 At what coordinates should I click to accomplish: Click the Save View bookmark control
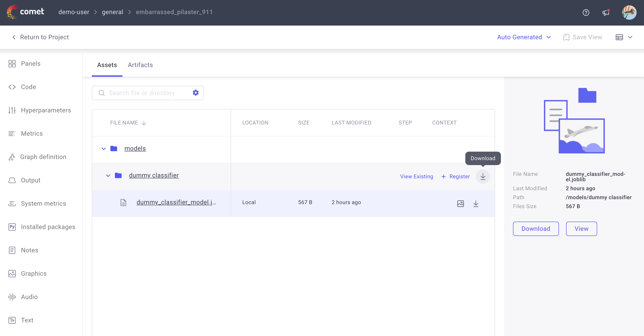click(582, 37)
